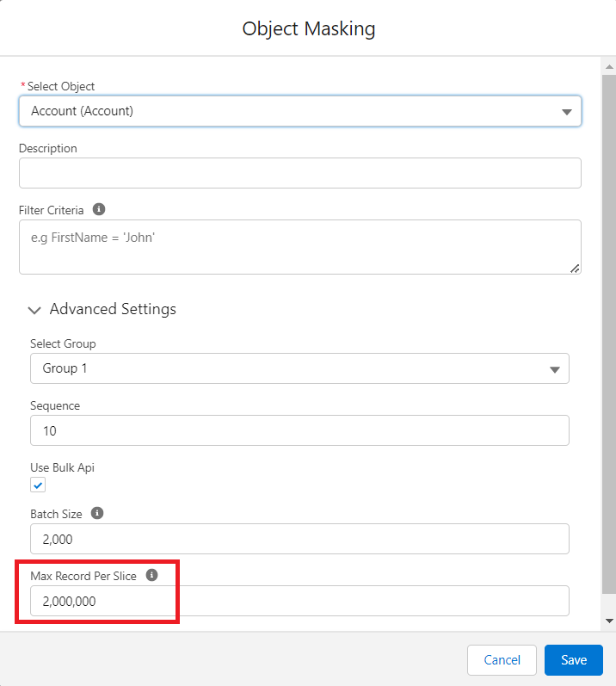
Task: Focus the Max Record Per Slice field
Action: 299,601
